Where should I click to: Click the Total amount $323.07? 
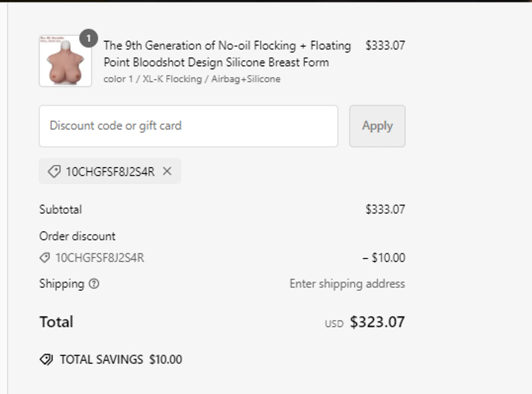pos(377,322)
